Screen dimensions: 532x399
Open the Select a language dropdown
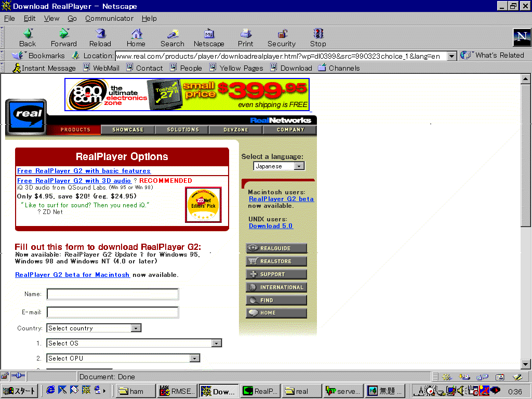coord(279,166)
